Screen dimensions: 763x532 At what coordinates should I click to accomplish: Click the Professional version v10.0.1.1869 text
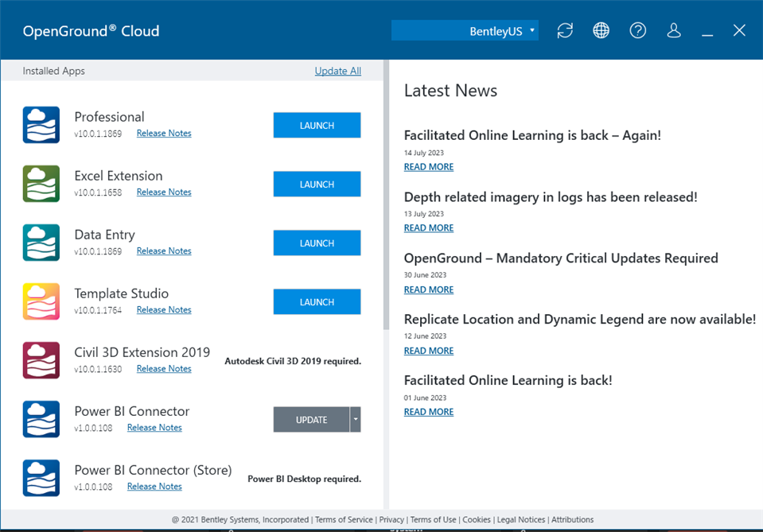click(x=98, y=134)
